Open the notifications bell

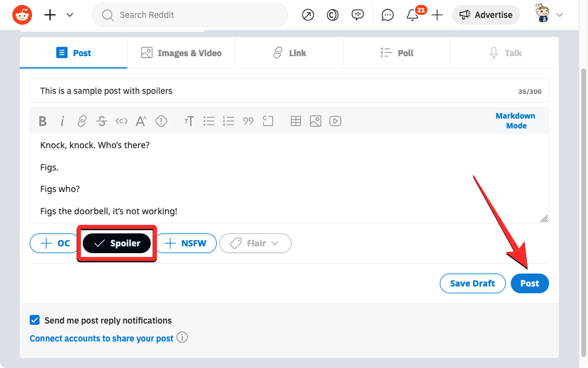413,15
